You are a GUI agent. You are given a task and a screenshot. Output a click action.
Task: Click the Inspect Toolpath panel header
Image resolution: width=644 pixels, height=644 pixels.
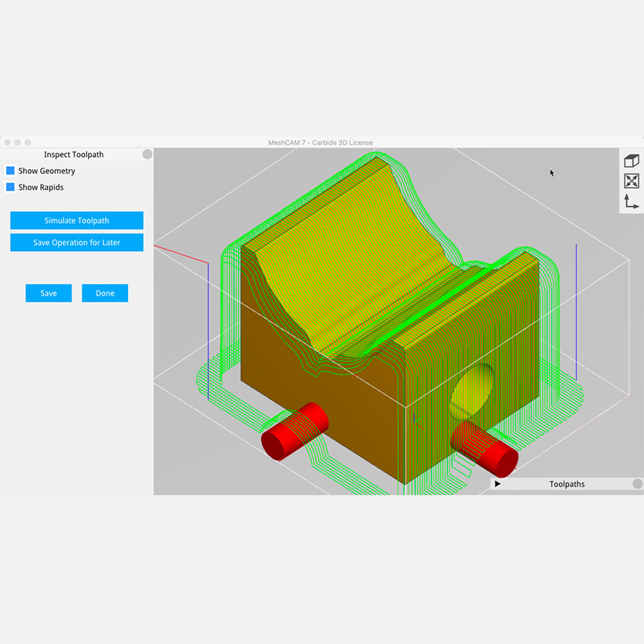click(x=74, y=154)
